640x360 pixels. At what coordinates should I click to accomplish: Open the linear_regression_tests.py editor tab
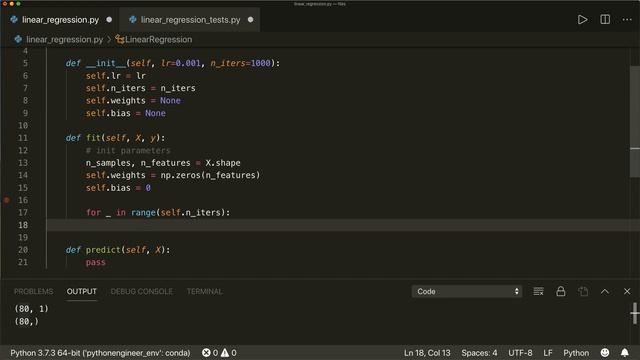point(191,20)
